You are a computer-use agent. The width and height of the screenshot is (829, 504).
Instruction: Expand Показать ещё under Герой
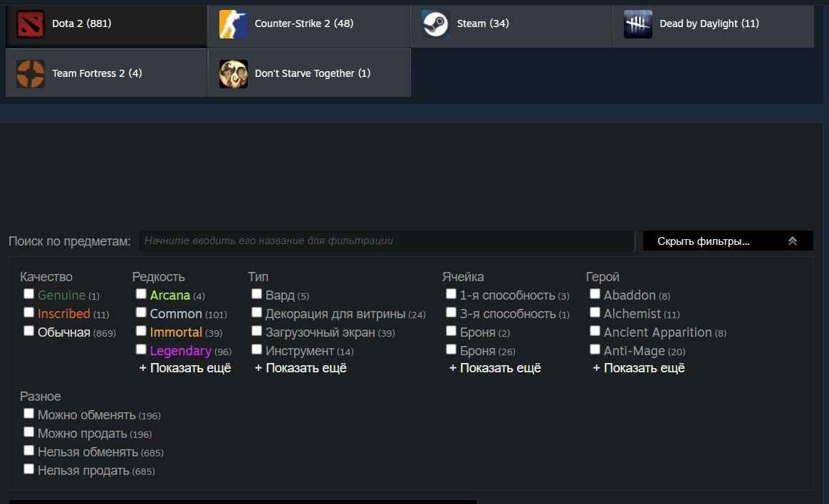639,368
